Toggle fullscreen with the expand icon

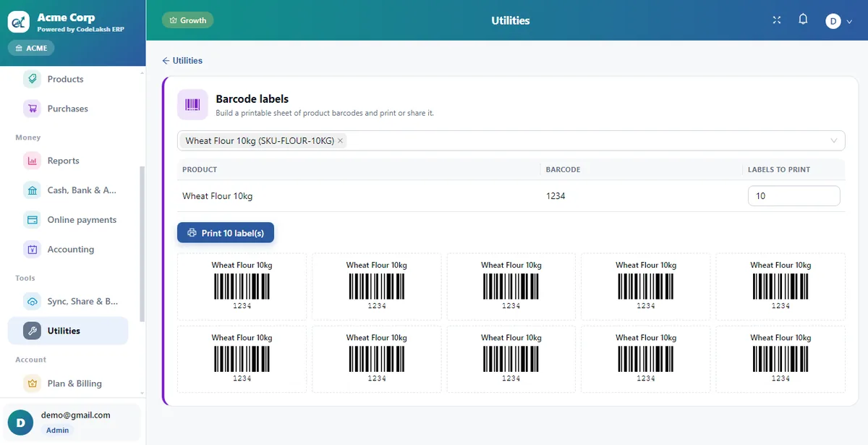pos(777,20)
